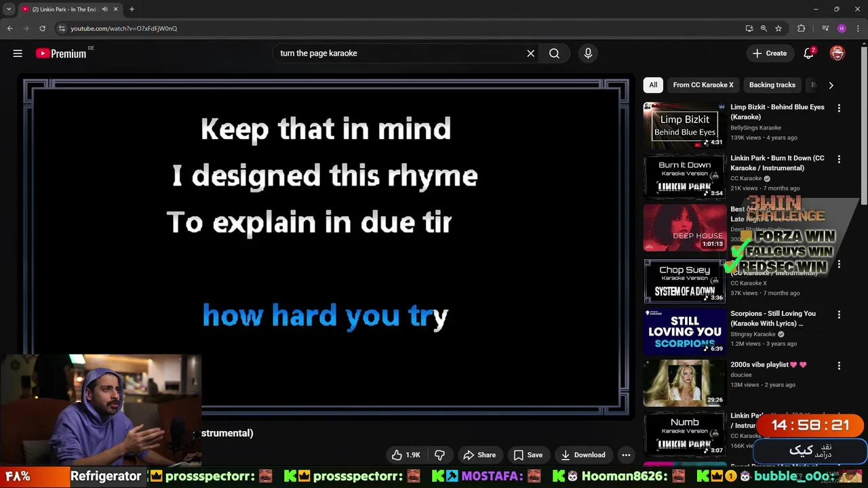
Task: Close the Linkin Park In The End tab
Action: click(x=115, y=9)
